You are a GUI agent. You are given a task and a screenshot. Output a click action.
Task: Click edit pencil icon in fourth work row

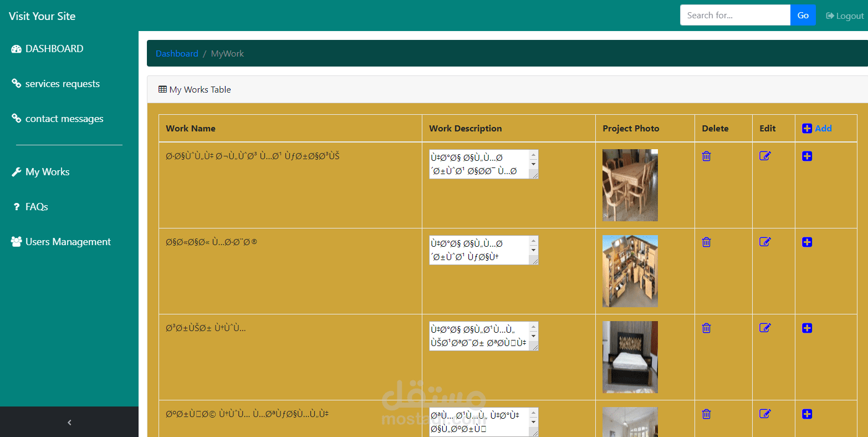(x=765, y=414)
